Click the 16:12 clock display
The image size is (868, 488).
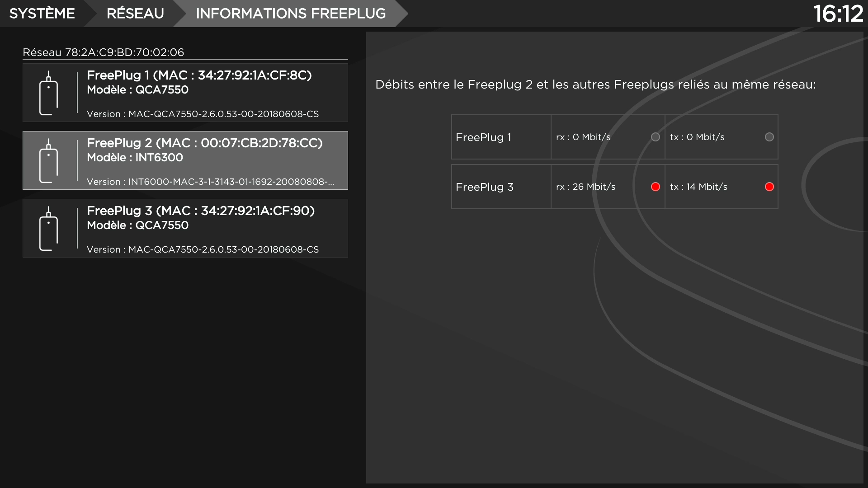point(838,14)
